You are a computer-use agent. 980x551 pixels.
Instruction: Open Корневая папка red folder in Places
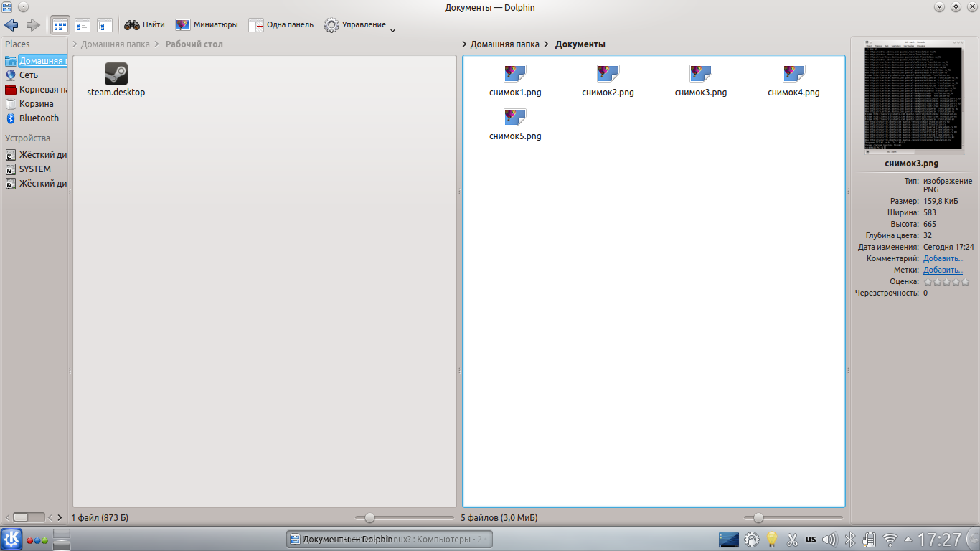tap(36, 90)
